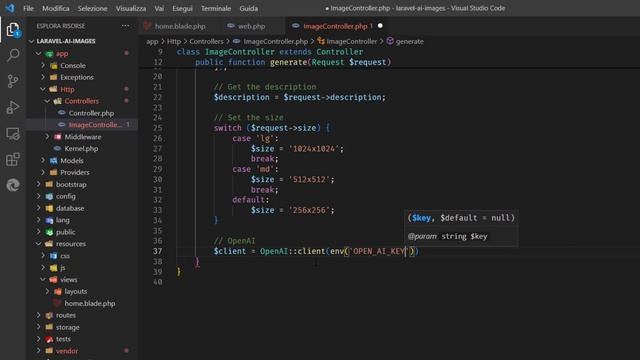Switch to the web.php tab
Image resolution: width=640 pixels, height=360 pixels.
251,26
